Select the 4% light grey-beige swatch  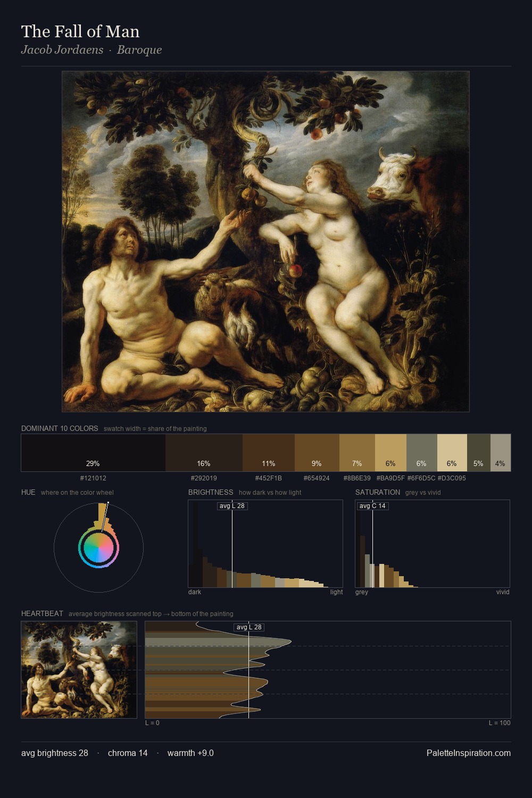(500, 453)
